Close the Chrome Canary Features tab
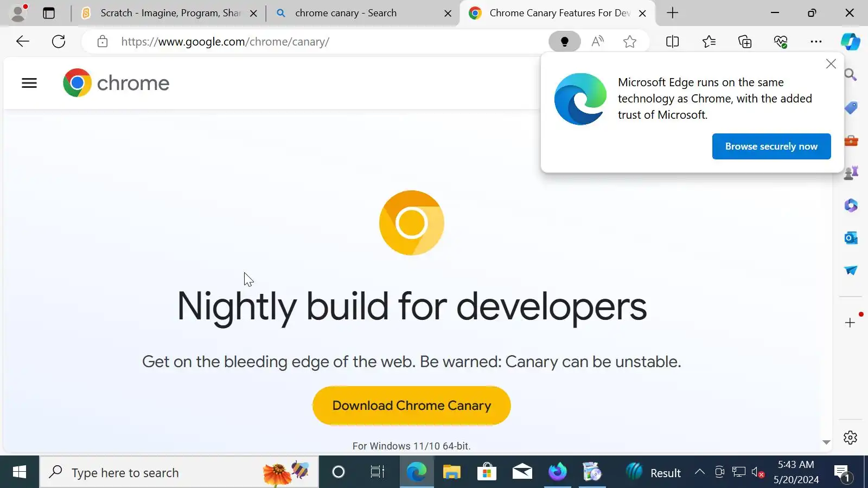Viewport: 868px width, 488px height. (x=642, y=14)
